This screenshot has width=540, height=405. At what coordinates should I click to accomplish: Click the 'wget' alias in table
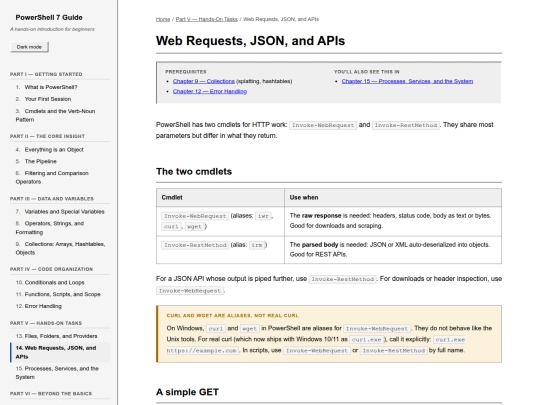[194, 227]
